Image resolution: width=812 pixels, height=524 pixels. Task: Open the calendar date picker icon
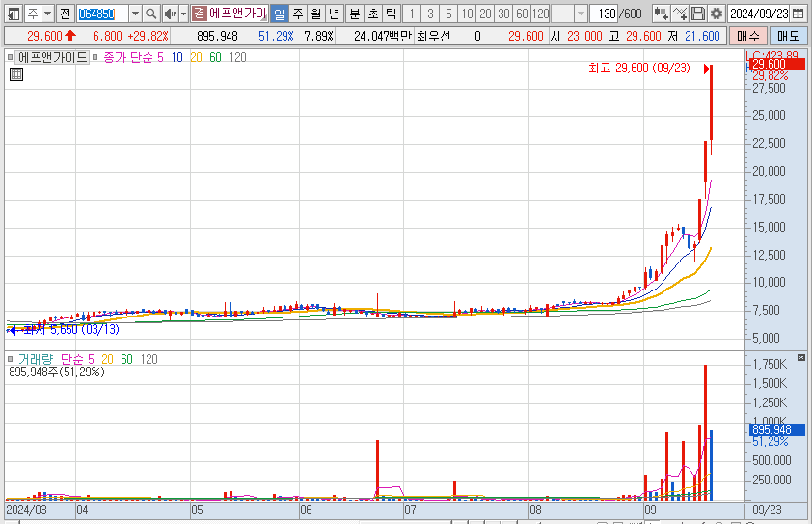click(798, 14)
